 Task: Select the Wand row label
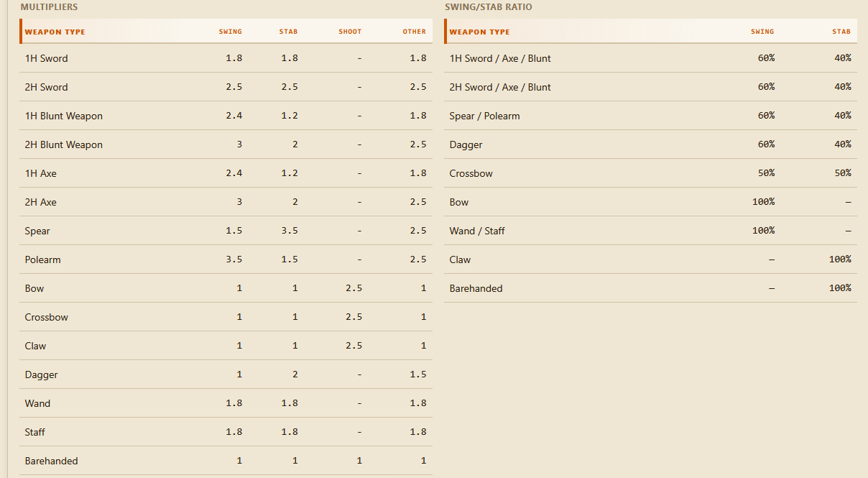[37, 403]
